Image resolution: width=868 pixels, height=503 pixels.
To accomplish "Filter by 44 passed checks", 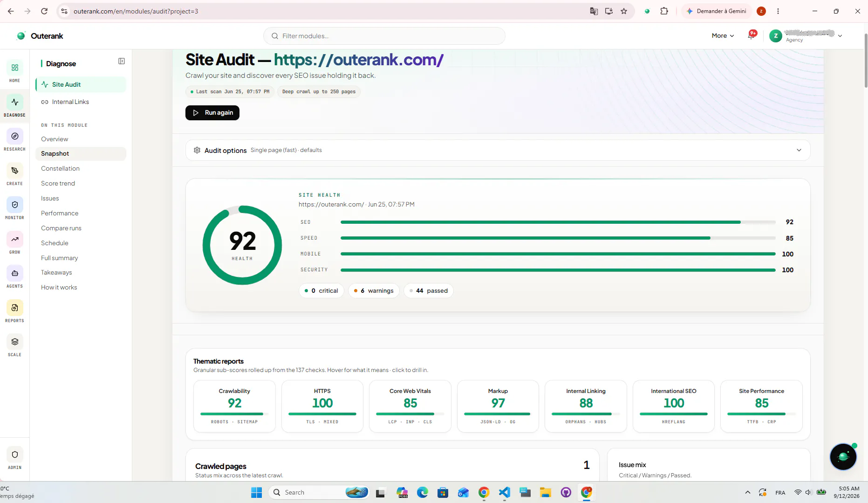I will pos(429,291).
